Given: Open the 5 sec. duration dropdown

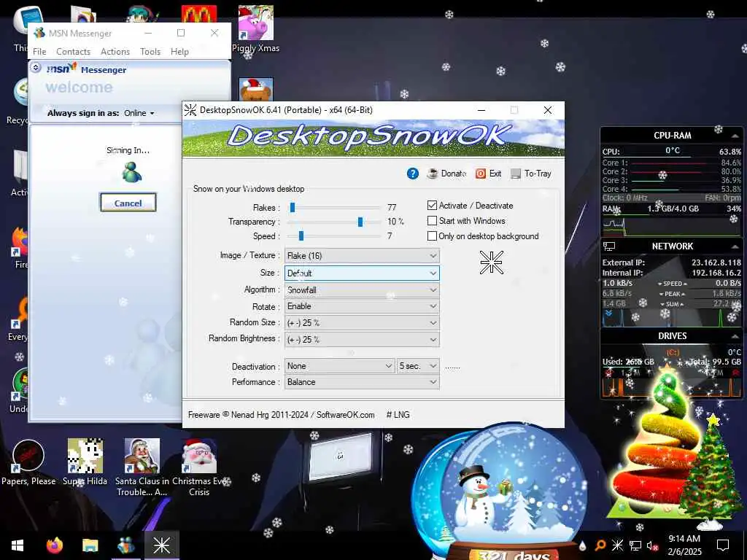Looking at the screenshot, I should point(418,366).
